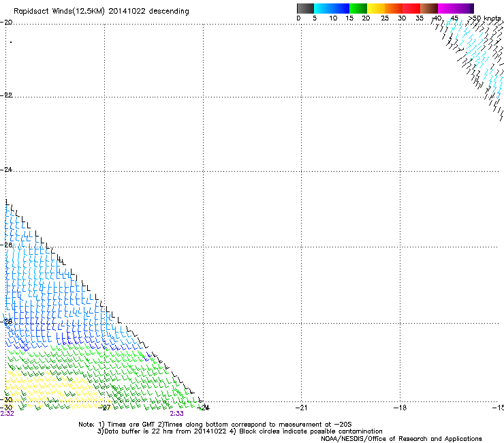The width and height of the screenshot is (504, 443).
Task: Click the longitude axis label "-24" at bottom
Action: click(203, 408)
